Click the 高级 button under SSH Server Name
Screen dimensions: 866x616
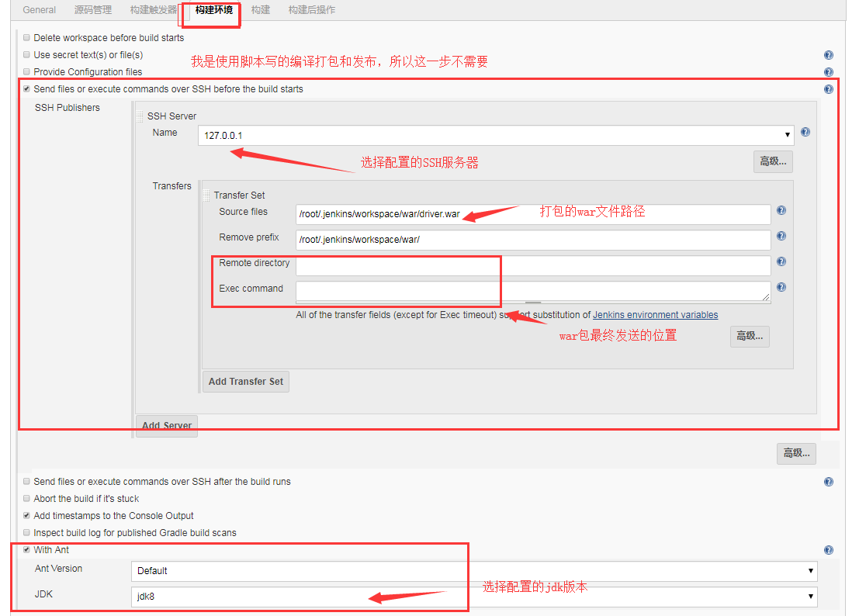[773, 161]
